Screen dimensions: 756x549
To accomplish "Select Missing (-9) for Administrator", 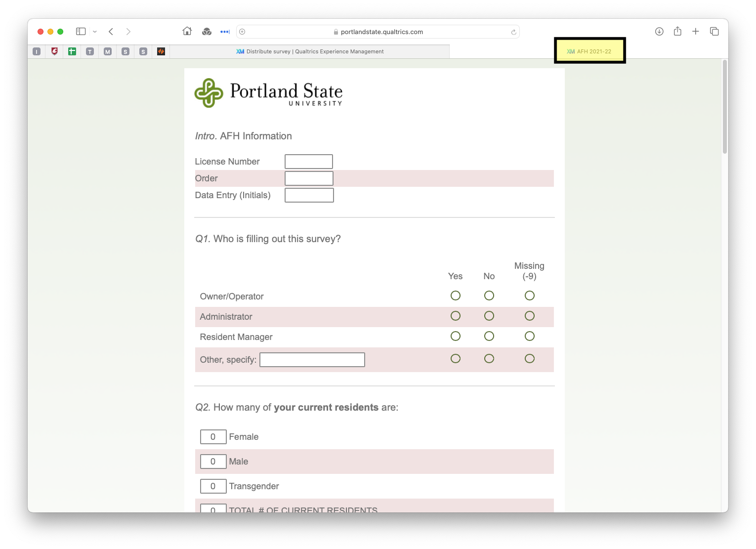I will pos(530,316).
